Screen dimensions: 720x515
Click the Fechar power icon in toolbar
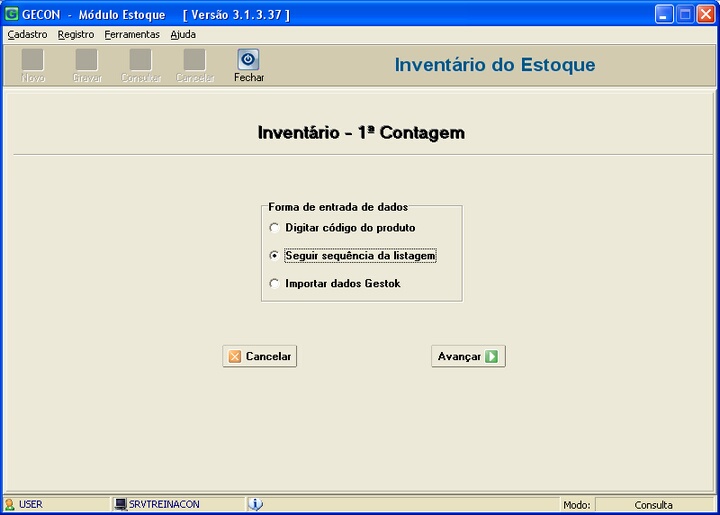[248, 59]
